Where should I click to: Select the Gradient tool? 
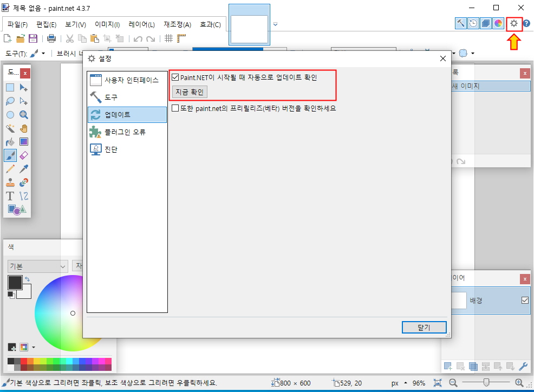click(x=23, y=142)
